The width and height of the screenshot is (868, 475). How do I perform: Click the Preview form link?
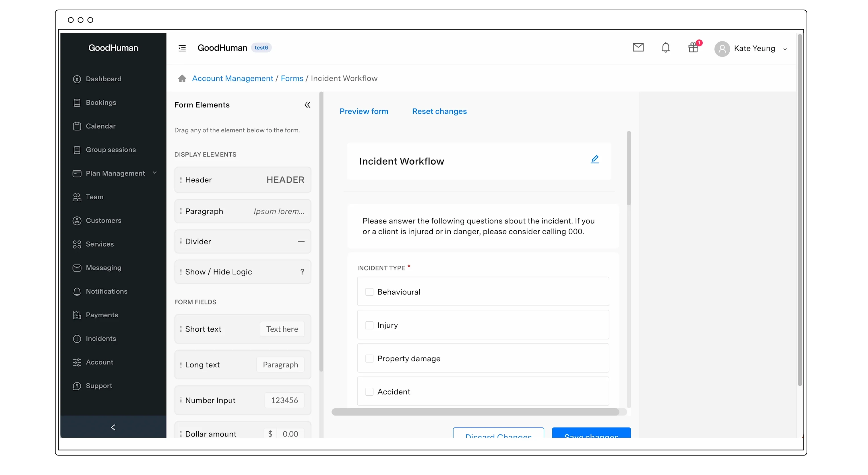[x=364, y=111]
